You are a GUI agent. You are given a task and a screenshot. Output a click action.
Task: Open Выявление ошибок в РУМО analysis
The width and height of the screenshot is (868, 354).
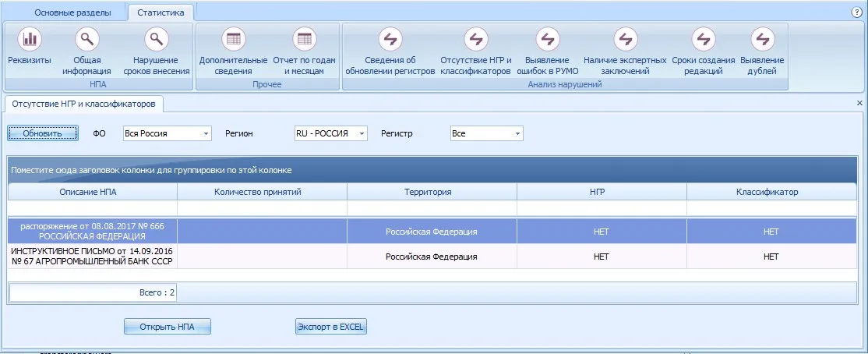point(547,51)
